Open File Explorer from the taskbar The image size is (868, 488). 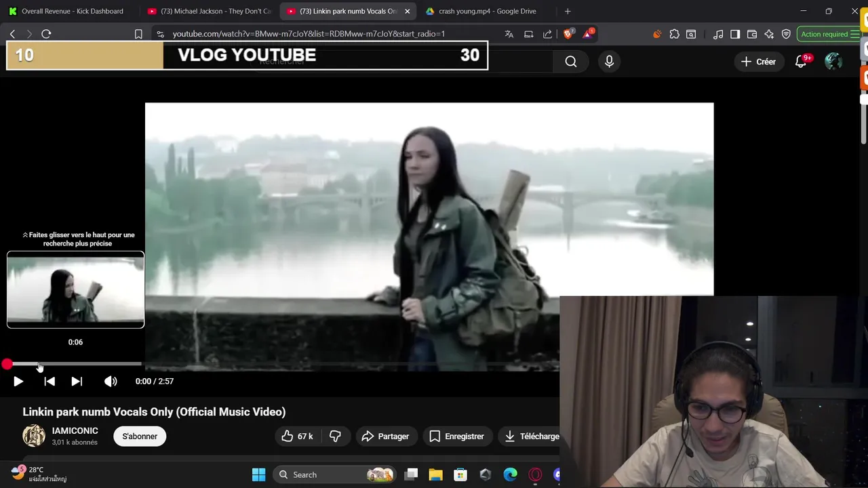click(x=435, y=474)
